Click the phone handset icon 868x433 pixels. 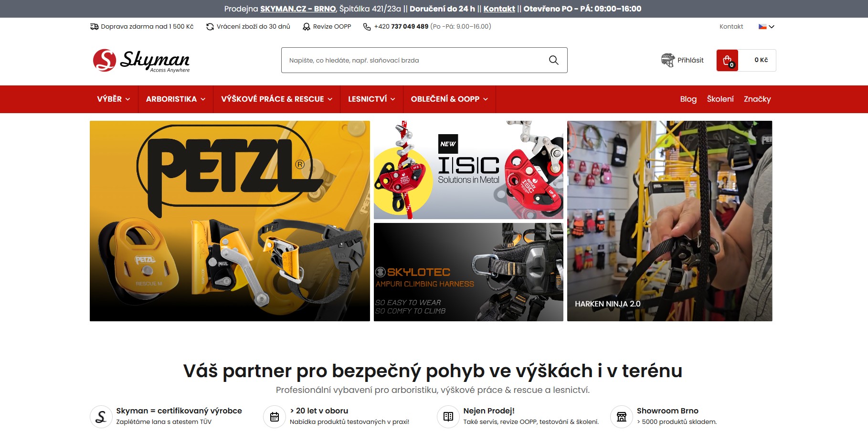tap(367, 27)
